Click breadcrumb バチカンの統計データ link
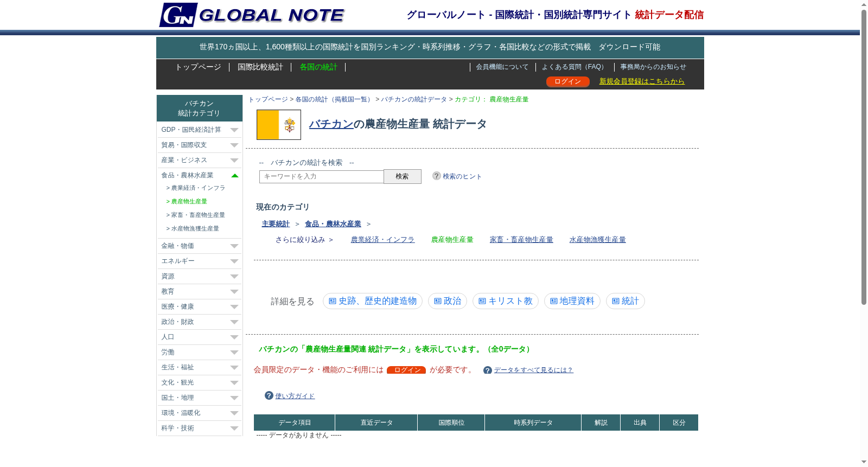Screen dimensions: 868x467 tap(414, 99)
